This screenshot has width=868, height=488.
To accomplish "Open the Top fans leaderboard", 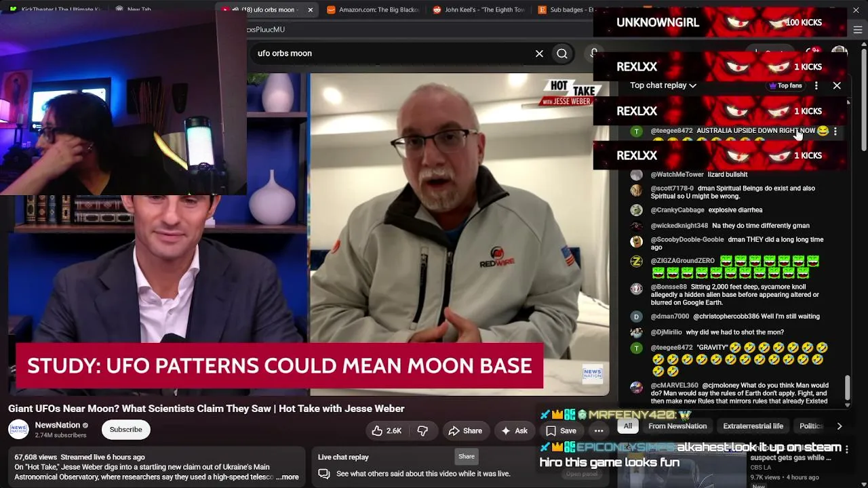I will (x=785, y=85).
